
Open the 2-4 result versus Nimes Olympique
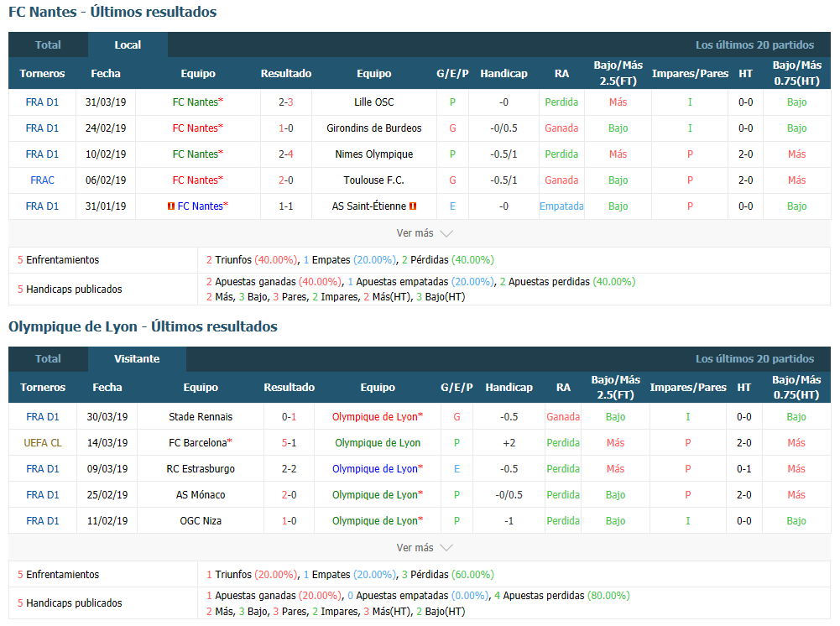286,154
